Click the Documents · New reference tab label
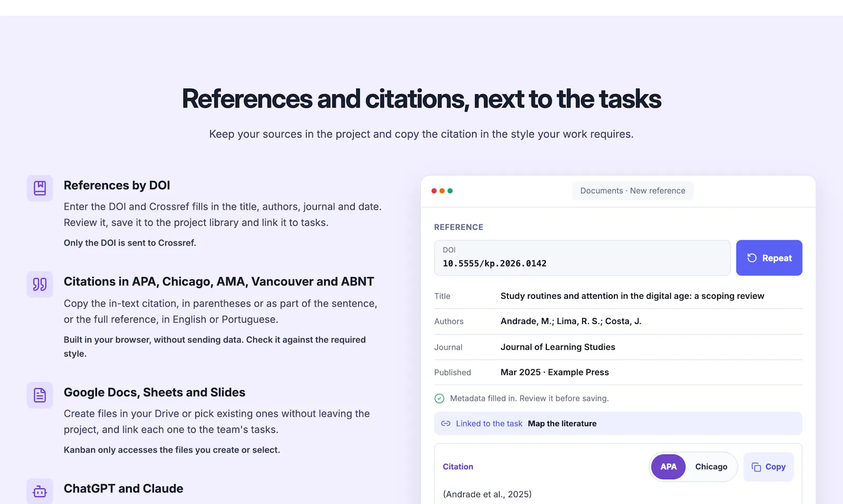 tap(633, 191)
